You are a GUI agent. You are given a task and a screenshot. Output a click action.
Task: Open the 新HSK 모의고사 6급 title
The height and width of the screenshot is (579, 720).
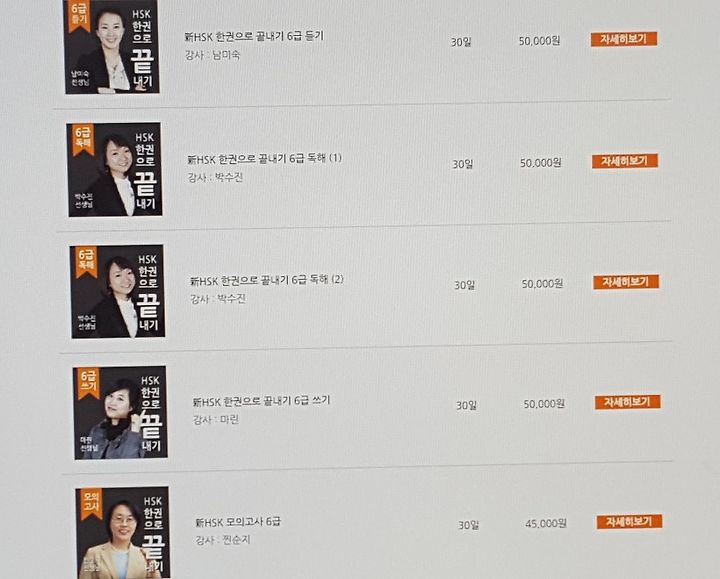pyautogui.click(x=238, y=522)
